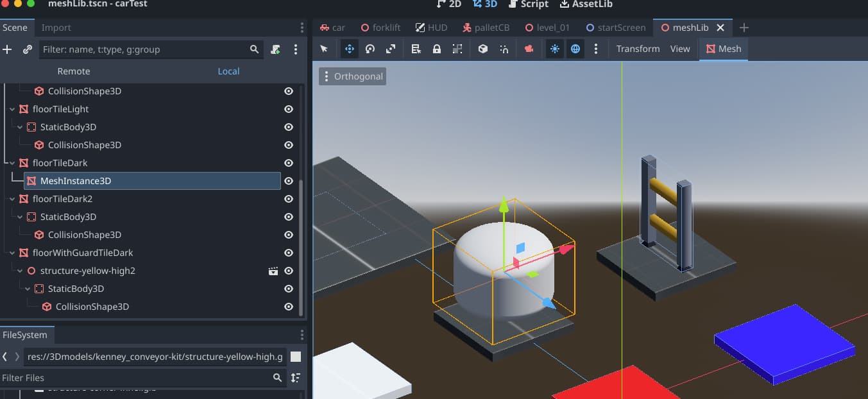Click the FileSystem path color square
868x399 pixels.
(x=295, y=357)
